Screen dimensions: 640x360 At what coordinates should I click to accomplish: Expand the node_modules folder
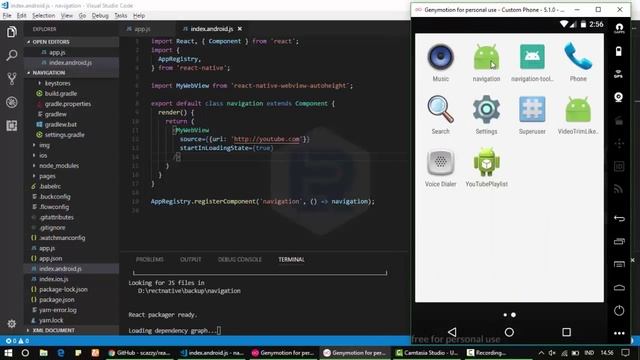[59, 166]
